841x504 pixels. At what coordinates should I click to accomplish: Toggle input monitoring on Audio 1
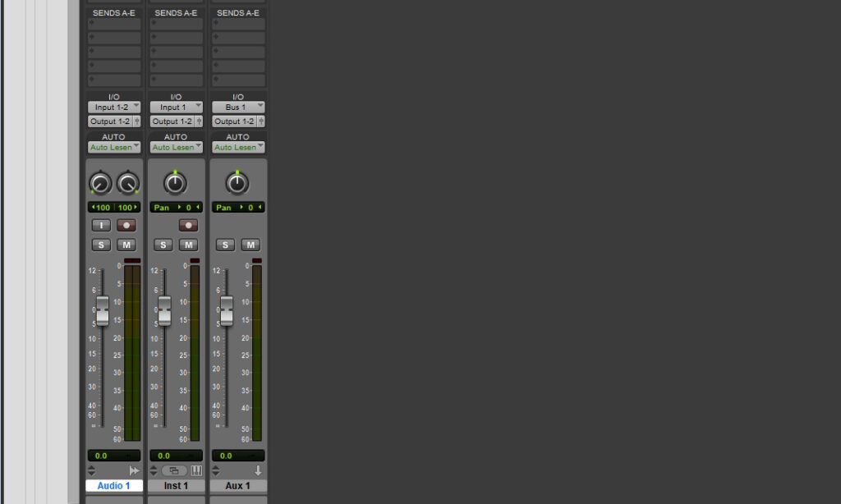click(x=101, y=225)
